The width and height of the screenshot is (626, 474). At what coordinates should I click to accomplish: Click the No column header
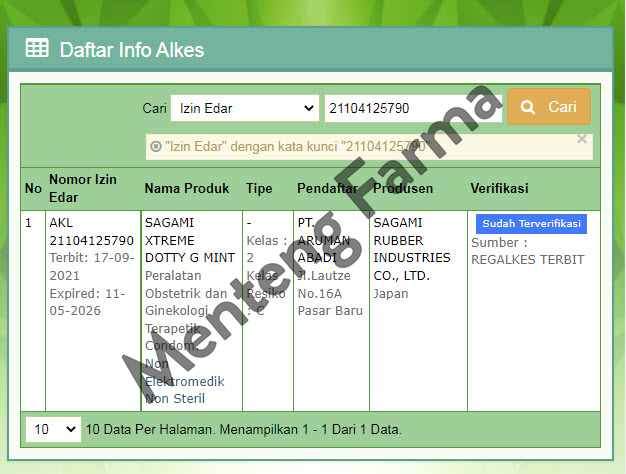[33, 188]
